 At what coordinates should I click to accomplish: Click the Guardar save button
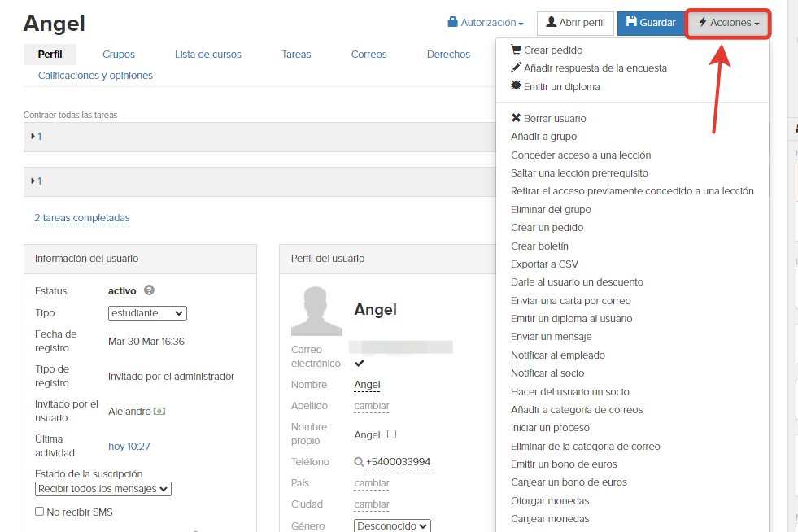click(651, 23)
